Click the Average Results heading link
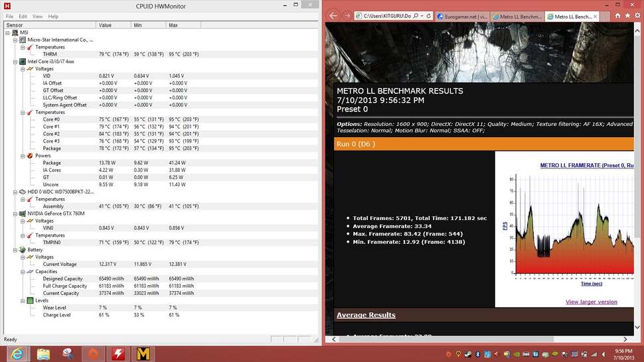644x362 pixels. pos(366,315)
